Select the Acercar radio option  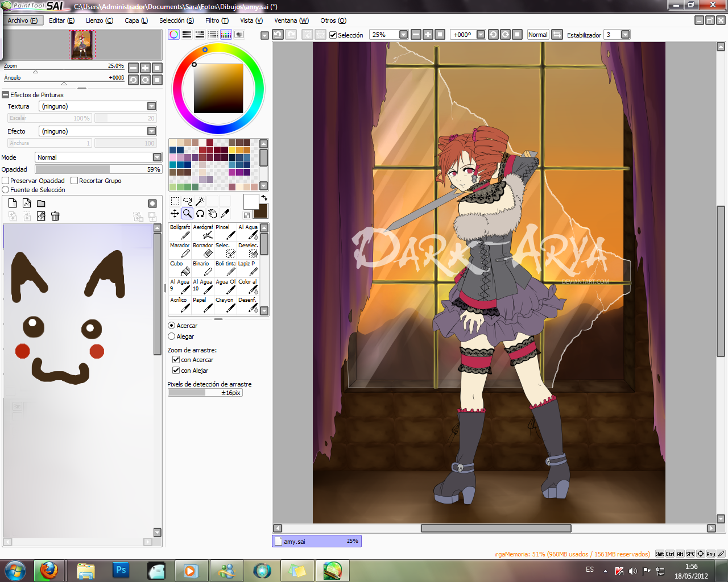[171, 326]
